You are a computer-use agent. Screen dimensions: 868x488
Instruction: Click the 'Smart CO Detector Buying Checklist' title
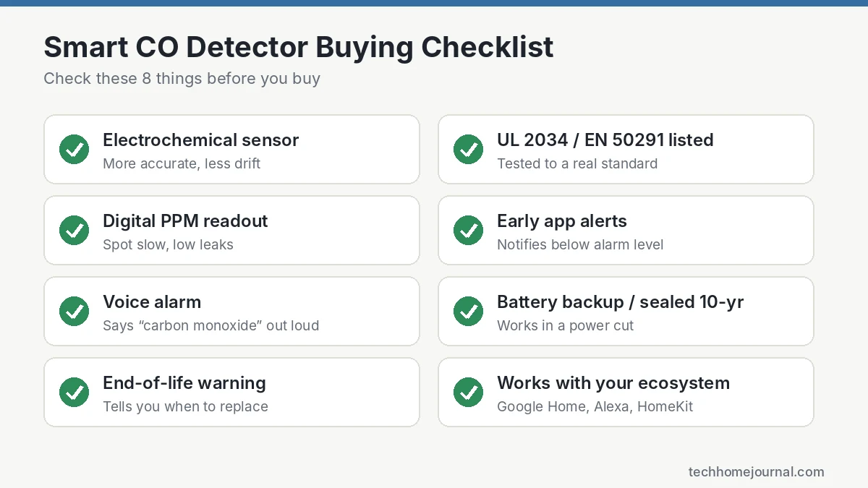[x=299, y=47]
